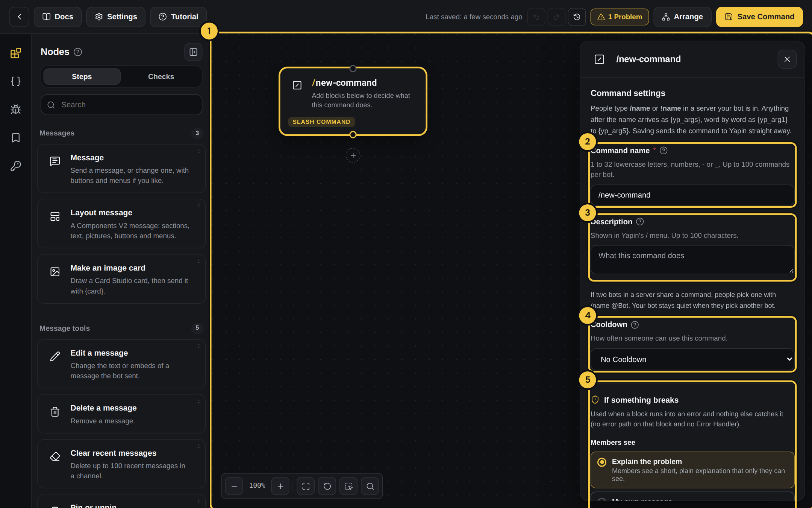Click the node Search field
Image resolution: width=812 pixels, height=508 pixels.
121,105
